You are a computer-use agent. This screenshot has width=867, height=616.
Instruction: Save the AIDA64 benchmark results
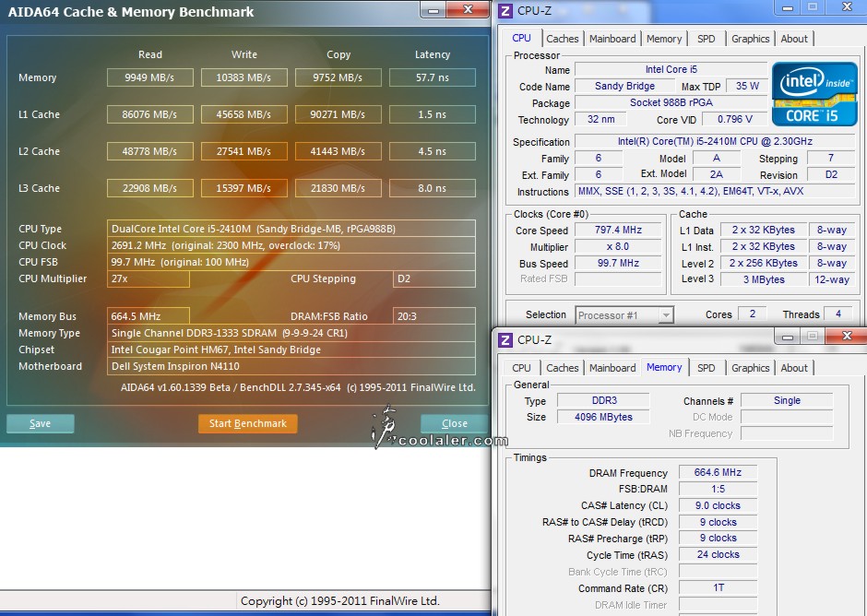(x=41, y=423)
